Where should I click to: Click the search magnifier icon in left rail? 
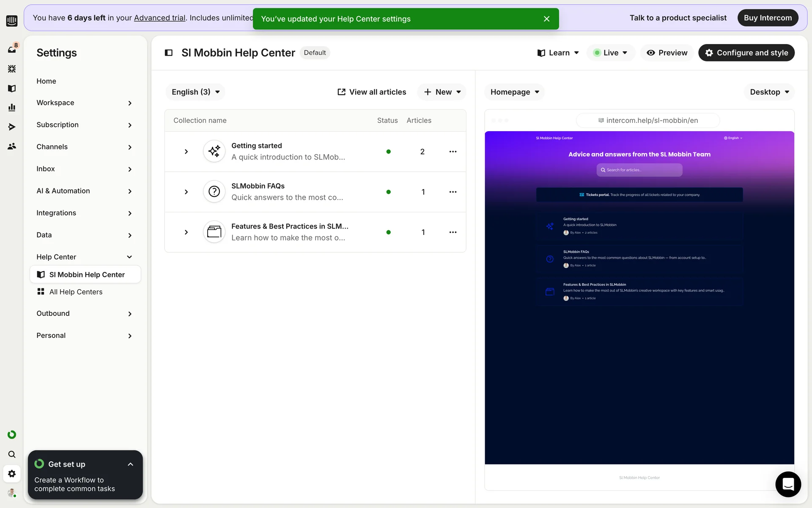tap(12, 454)
